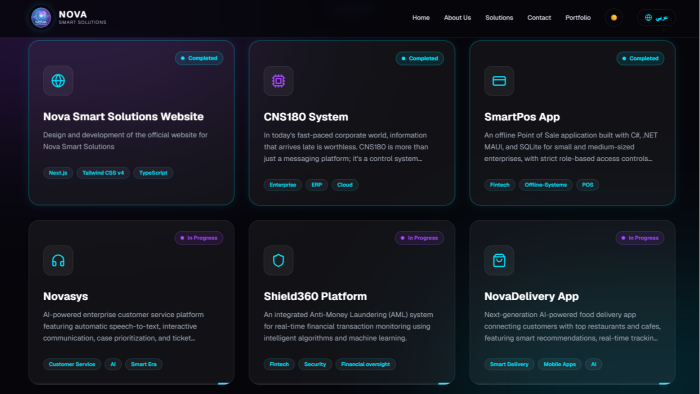The height and width of the screenshot is (394, 700).
Task: Click the In Progress badge on Novasys card
Action: [x=199, y=238]
